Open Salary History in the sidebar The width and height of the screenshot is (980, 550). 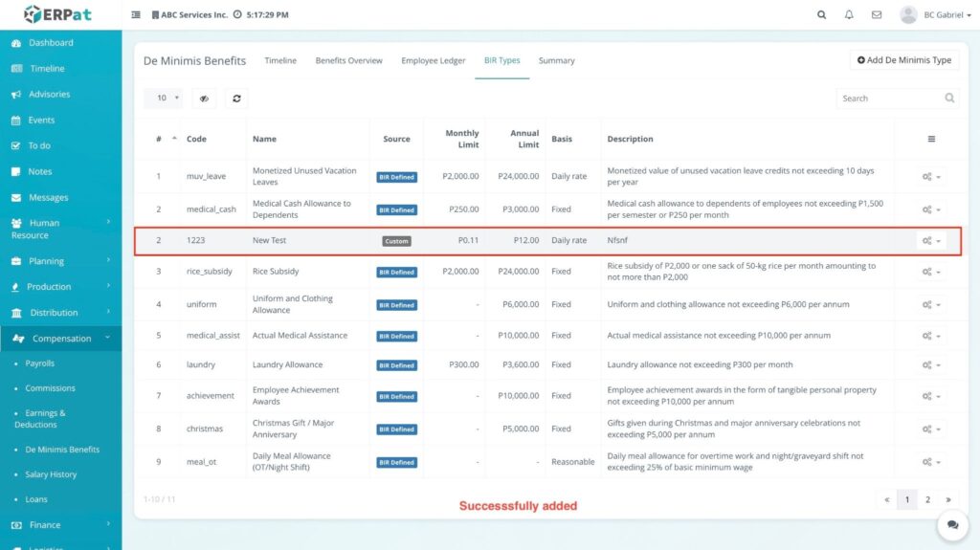point(51,474)
